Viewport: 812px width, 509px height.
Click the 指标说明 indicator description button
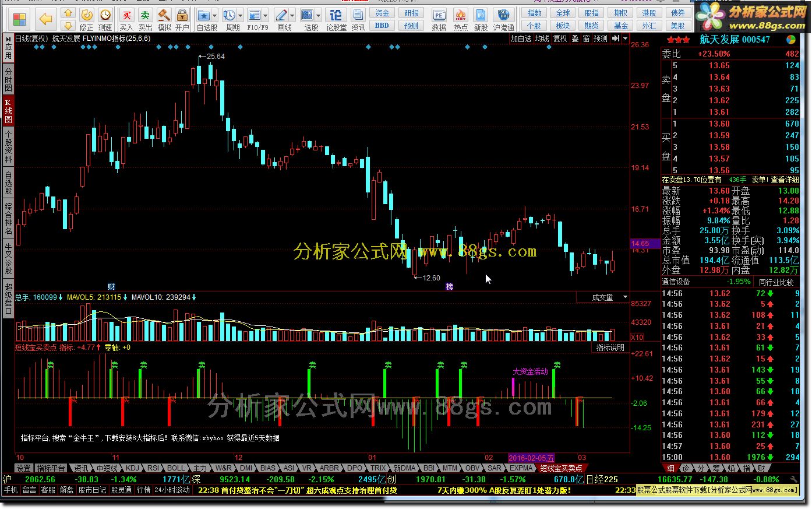[610, 347]
